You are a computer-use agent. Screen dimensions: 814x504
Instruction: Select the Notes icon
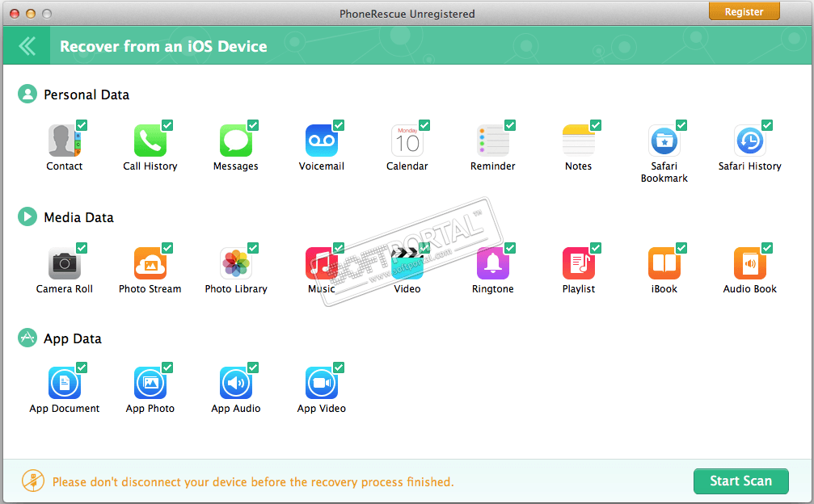578,141
